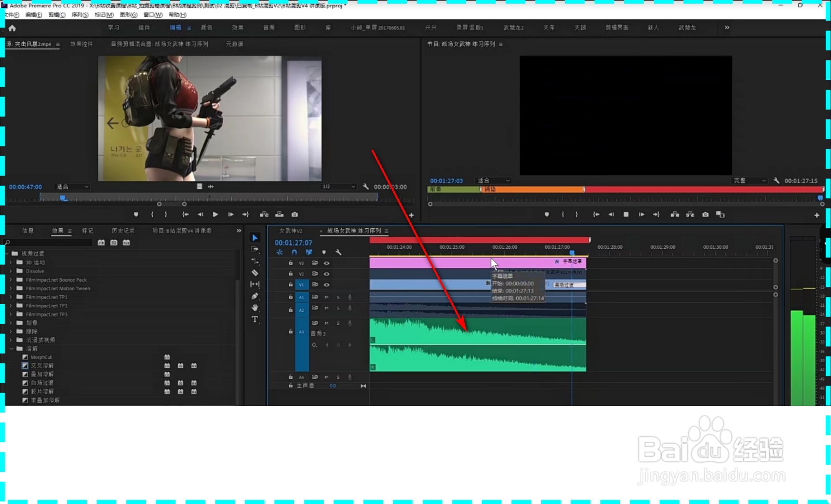
Task: Open Program monitor button editor plus
Action: tap(817, 215)
